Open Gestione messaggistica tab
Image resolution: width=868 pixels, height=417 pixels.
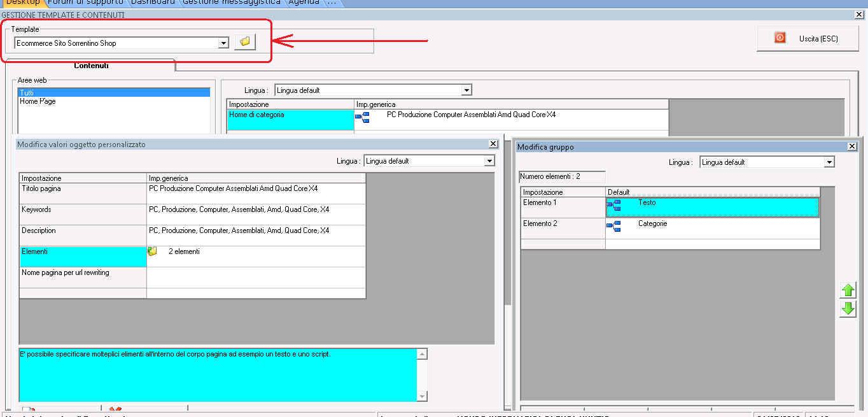232,3
